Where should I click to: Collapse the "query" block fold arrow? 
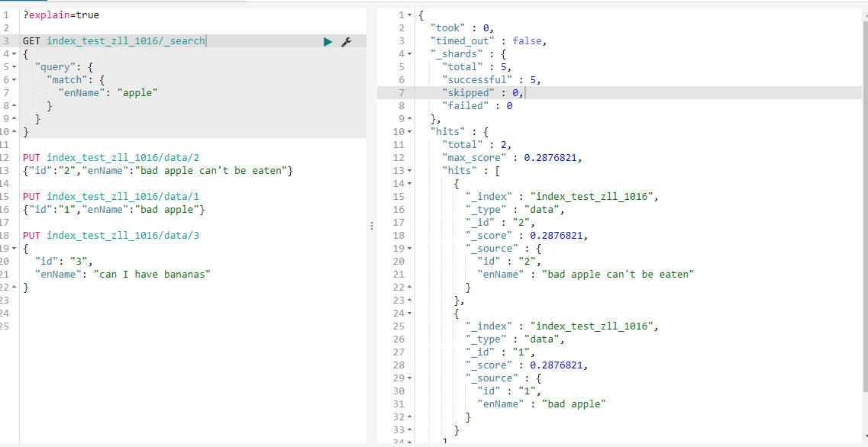coord(14,67)
